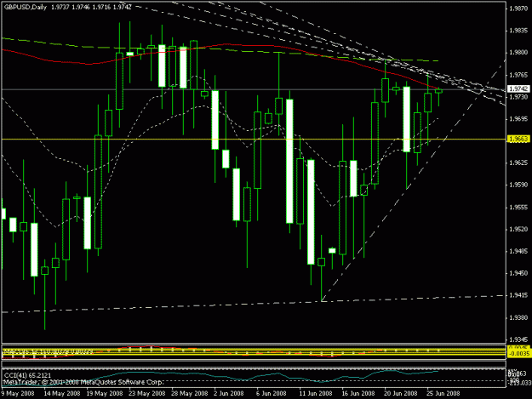Screen dimensions: 532x399
Task: Click the 16 Jun 2008 date label
Action: coord(358,393)
